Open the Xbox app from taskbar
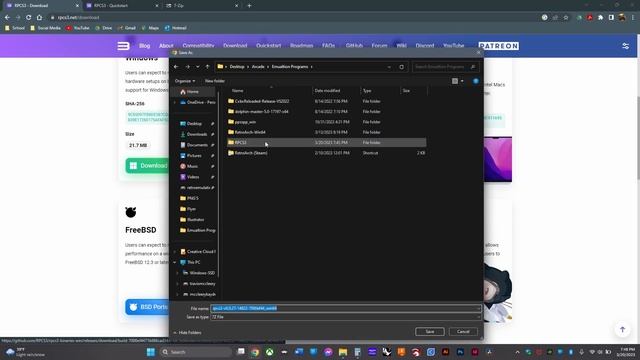The image size is (640, 360). (x=269, y=352)
